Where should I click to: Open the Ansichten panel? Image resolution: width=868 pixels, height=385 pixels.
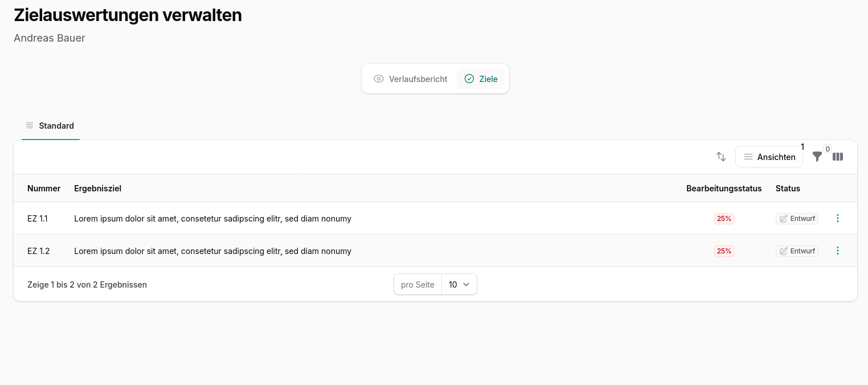tap(769, 157)
